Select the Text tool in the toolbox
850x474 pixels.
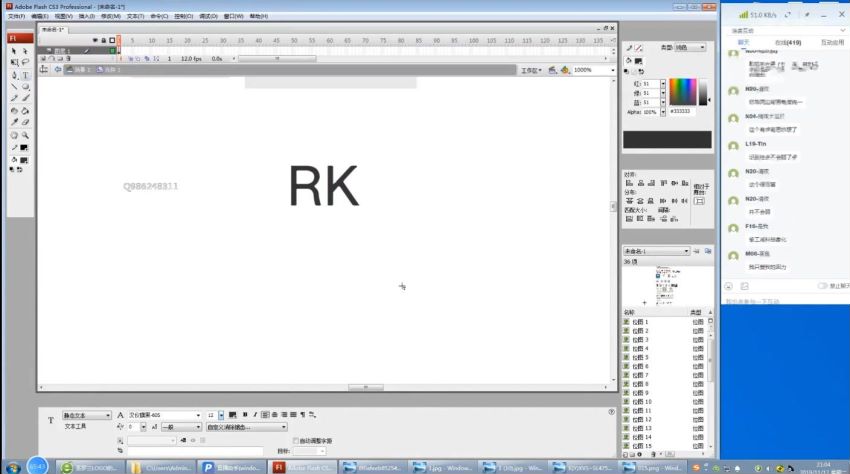pyautogui.click(x=25, y=75)
